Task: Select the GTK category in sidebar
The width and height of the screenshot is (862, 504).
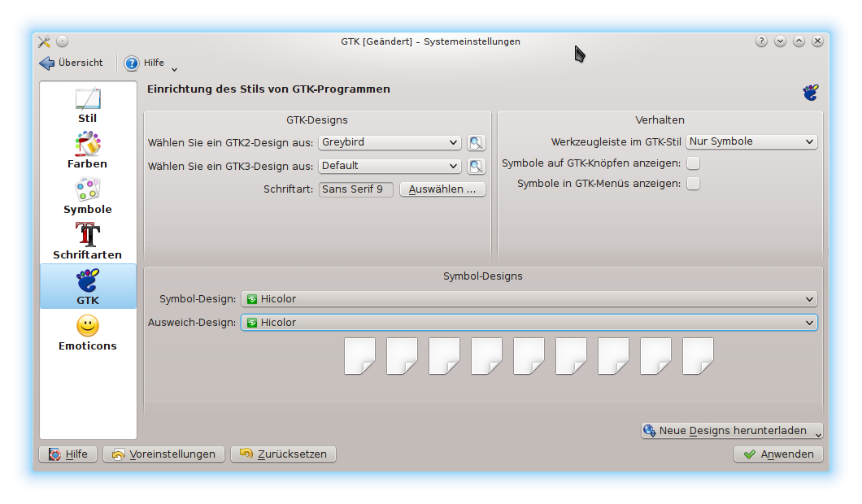Action: coord(87,286)
